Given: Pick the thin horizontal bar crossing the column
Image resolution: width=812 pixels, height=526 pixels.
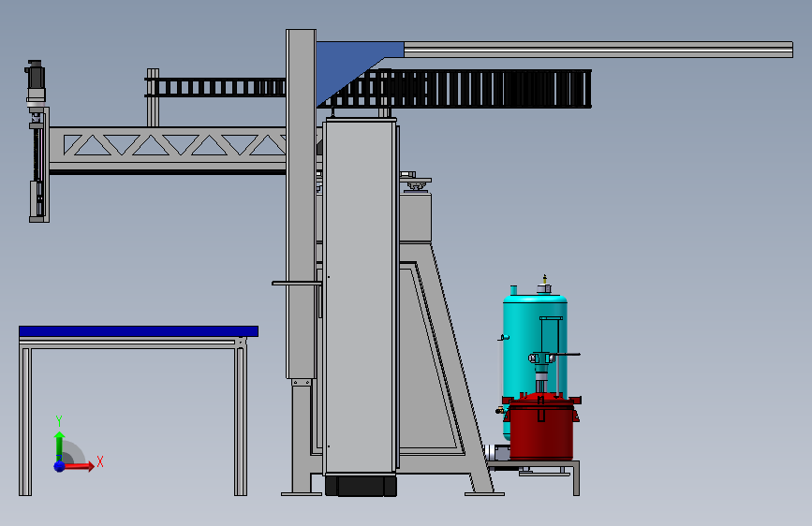Looking at the screenshot, I should (297, 284).
